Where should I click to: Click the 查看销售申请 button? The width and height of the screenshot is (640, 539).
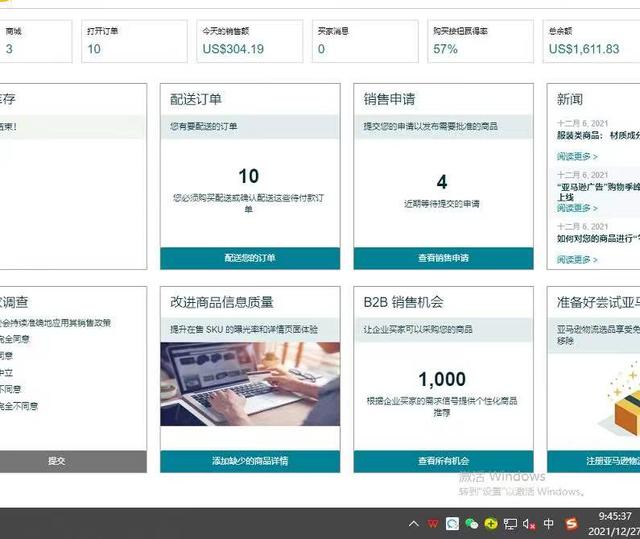pyautogui.click(x=443, y=258)
